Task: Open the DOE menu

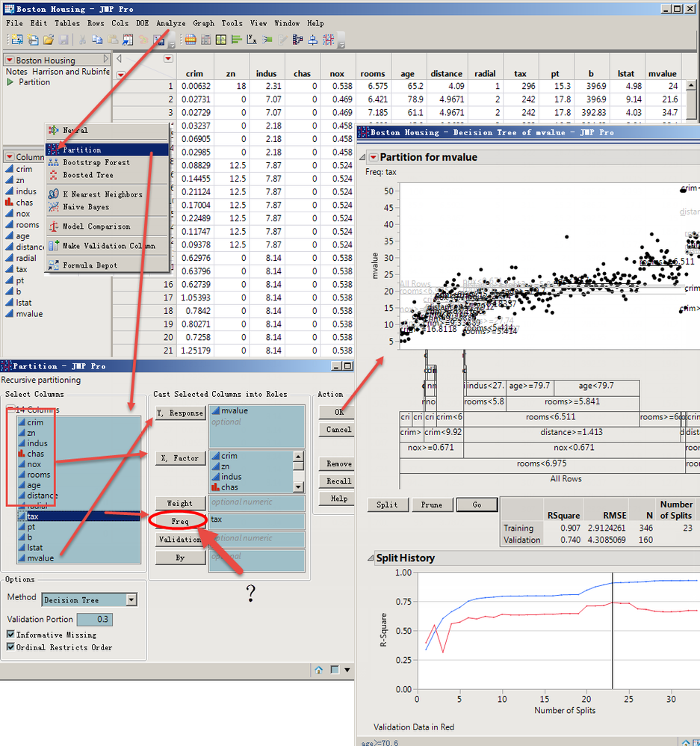Action: tap(142, 23)
